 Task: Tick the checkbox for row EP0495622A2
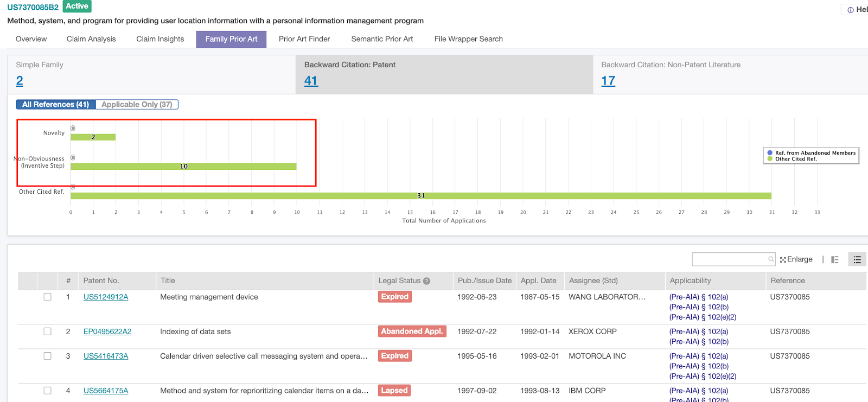click(x=48, y=331)
